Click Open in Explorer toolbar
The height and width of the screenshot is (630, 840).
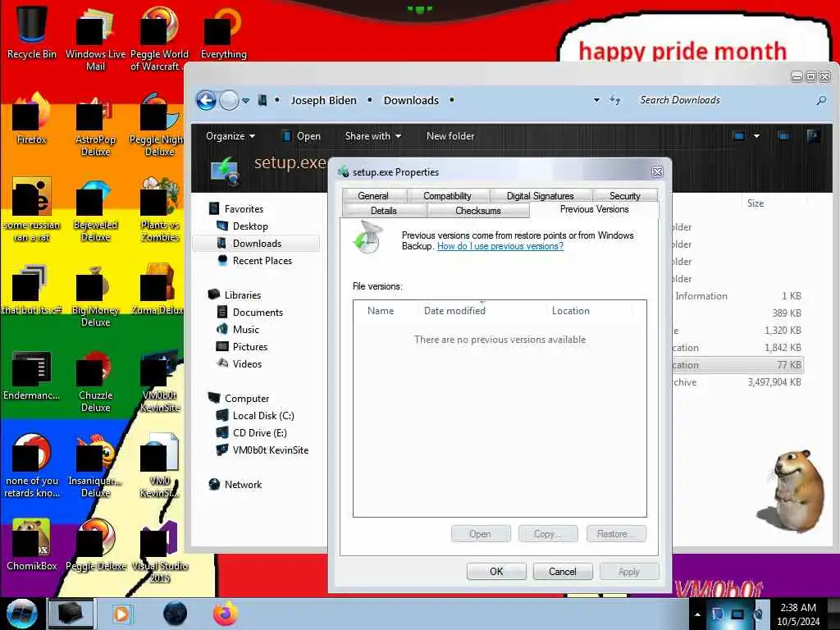(x=302, y=136)
